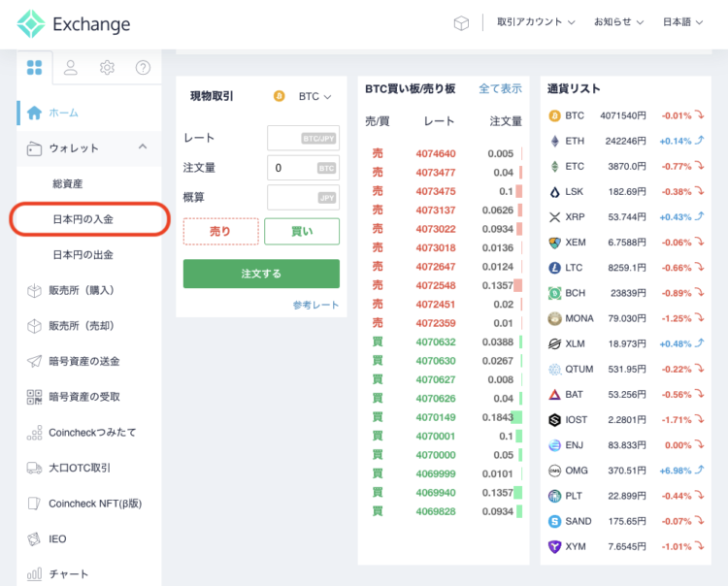The image size is (728, 586).
Task: Click the IOST coin icon
Action: coord(555,420)
